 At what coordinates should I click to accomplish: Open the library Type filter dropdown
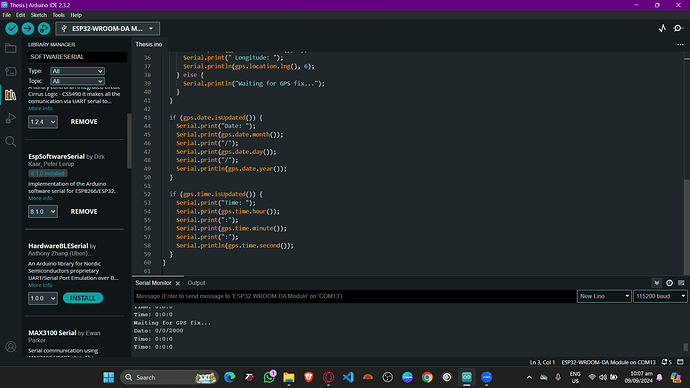point(77,71)
